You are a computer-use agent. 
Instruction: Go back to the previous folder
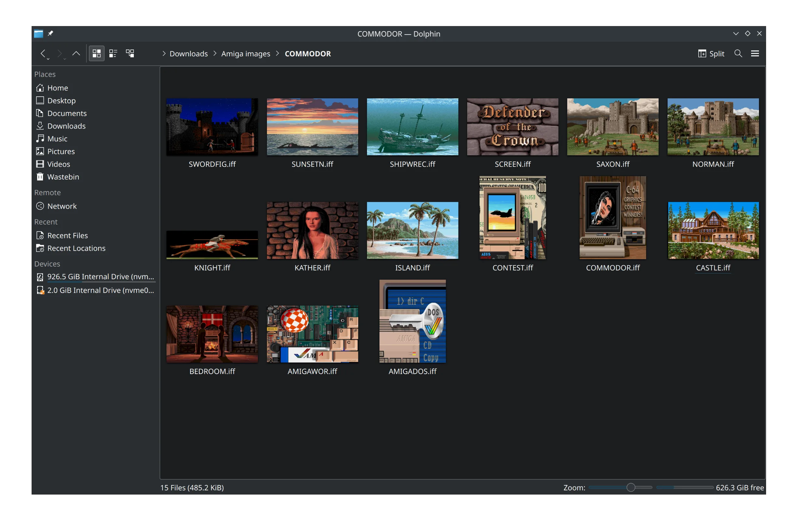click(43, 53)
